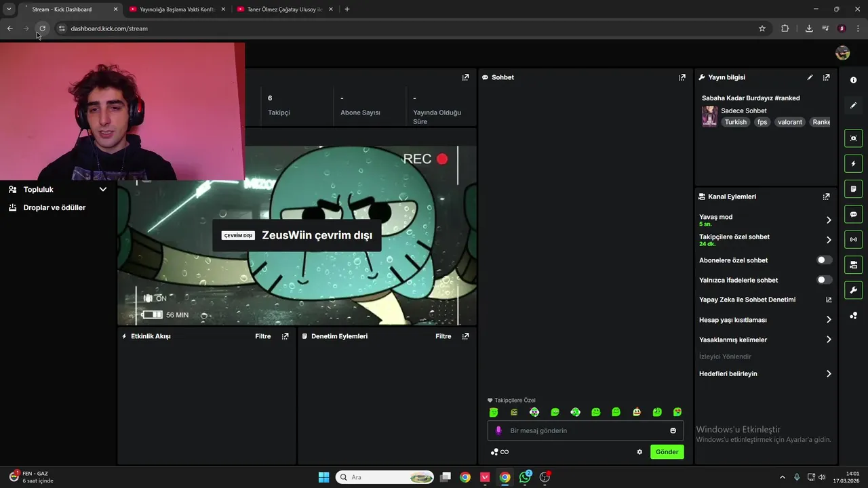Open Yasaklanmış kelimeler arrow

coord(828,340)
